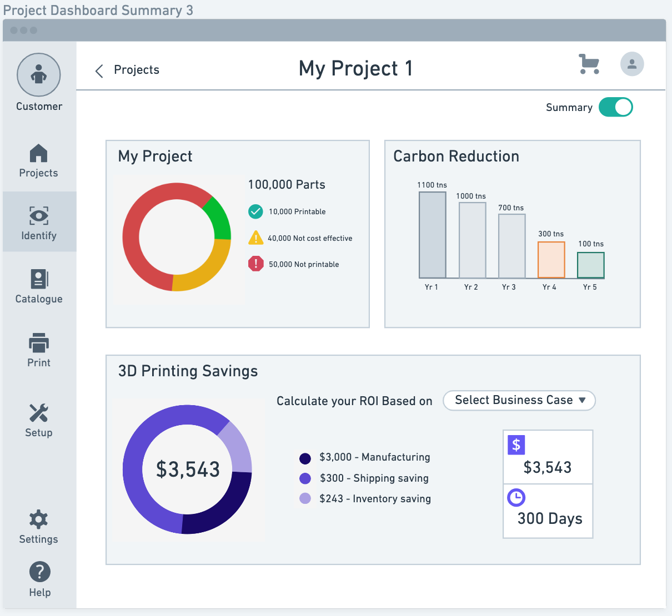
Task: Click the Customer avatar icon
Action: tap(38, 75)
